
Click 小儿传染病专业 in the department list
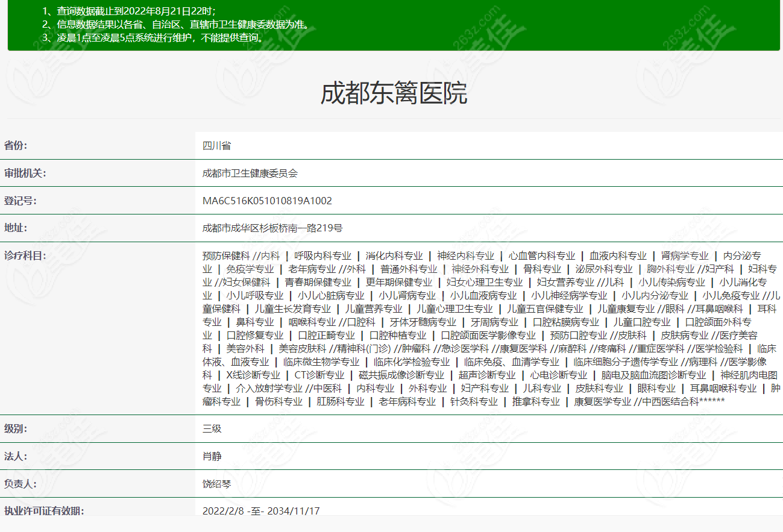[x=671, y=282]
